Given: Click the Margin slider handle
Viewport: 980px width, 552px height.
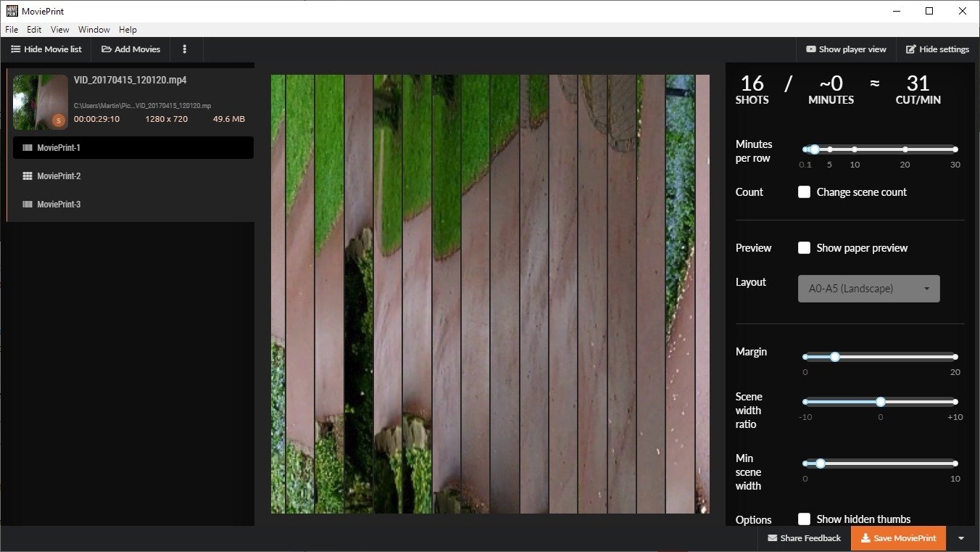Looking at the screenshot, I should click(x=835, y=357).
